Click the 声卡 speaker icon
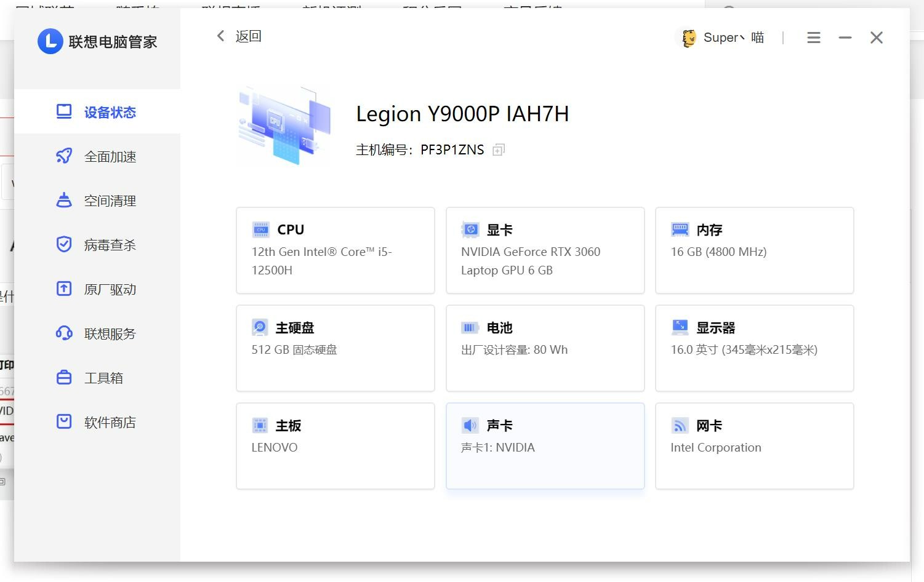 [x=470, y=425]
